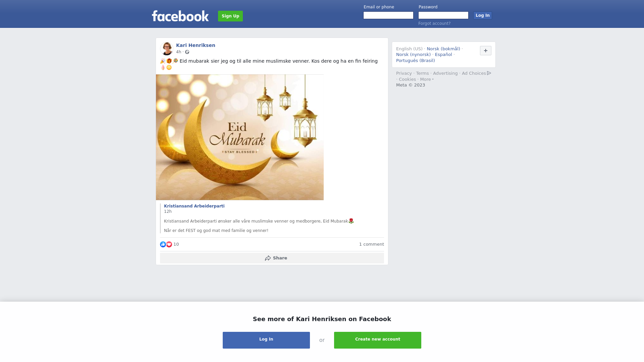Screen dimensions: 644x362
Task: Open Kristiansand Arbeiderparti page link
Action: tap(194, 206)
